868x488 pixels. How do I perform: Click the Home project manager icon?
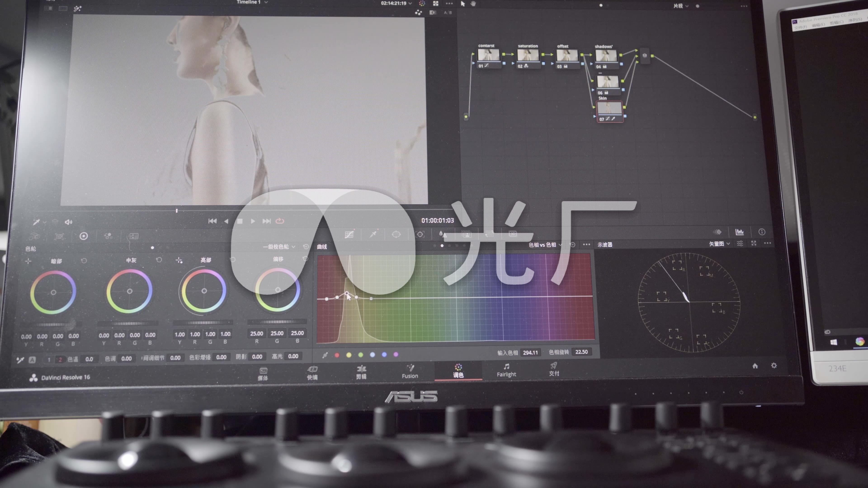755,366
